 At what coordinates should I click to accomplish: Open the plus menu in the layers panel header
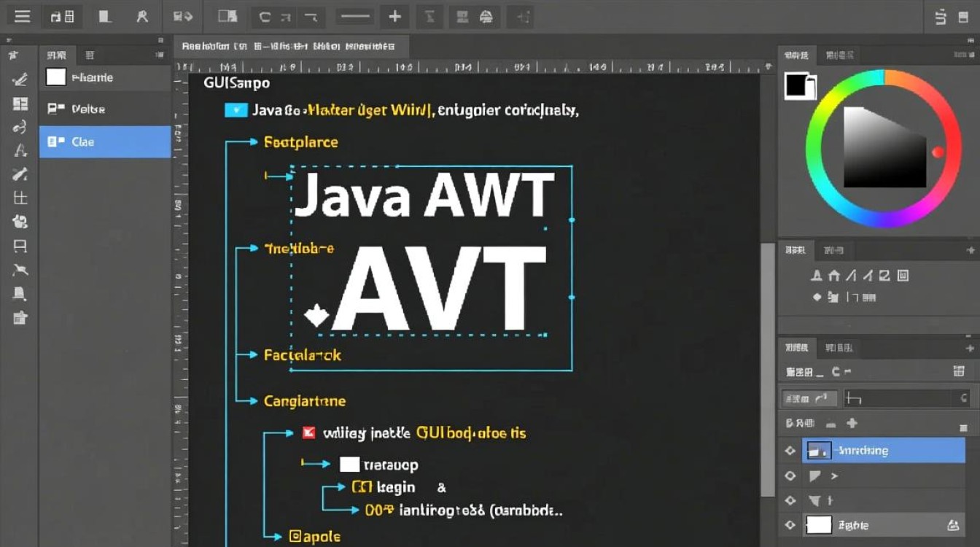click(968, 347)
